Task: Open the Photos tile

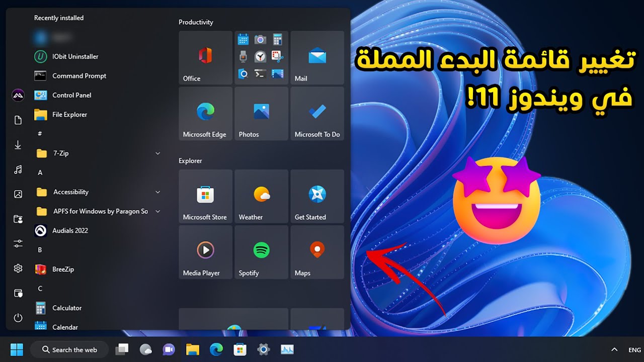Action: (x=261, y=113)
